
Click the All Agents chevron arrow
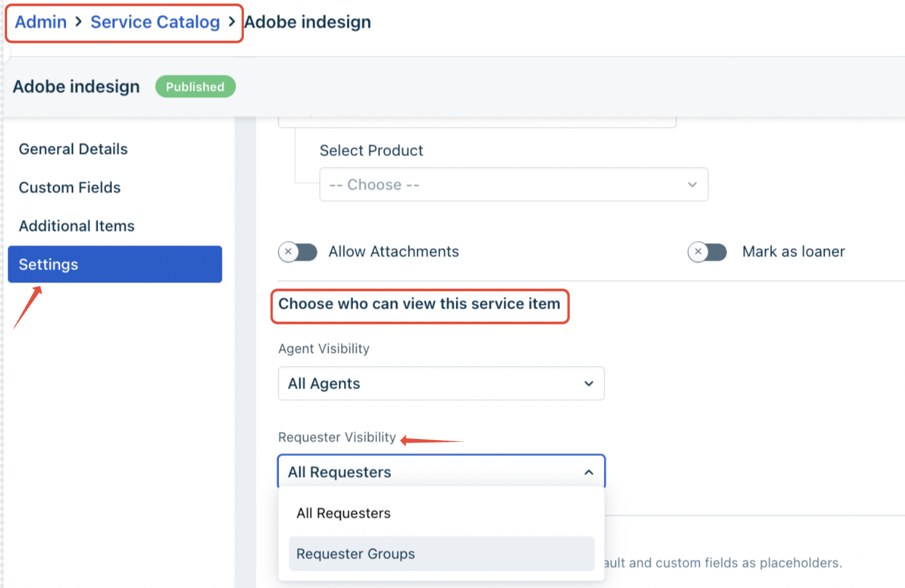point(589,384)
